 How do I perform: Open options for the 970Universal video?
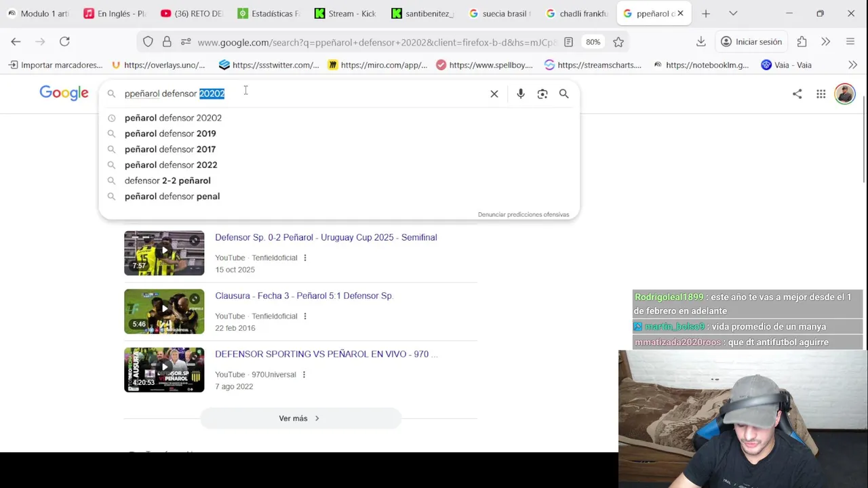pos(304,374)
